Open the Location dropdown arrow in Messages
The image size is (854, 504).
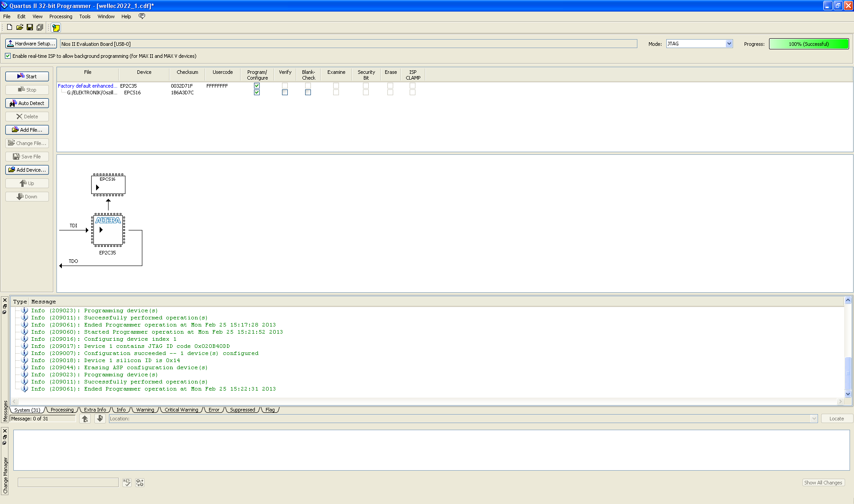pyautogui.click(x=814, y=419)
